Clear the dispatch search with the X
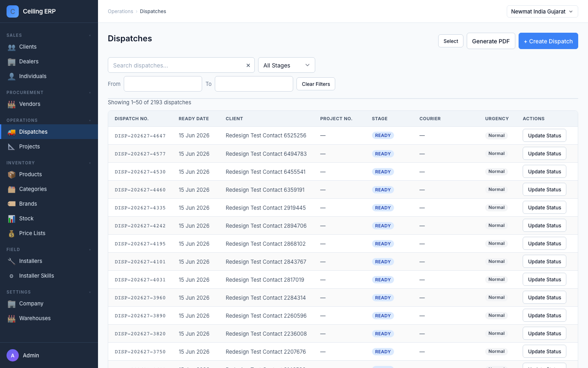The image size is (588, 368). pyautogui.click(x=248, y=65)
